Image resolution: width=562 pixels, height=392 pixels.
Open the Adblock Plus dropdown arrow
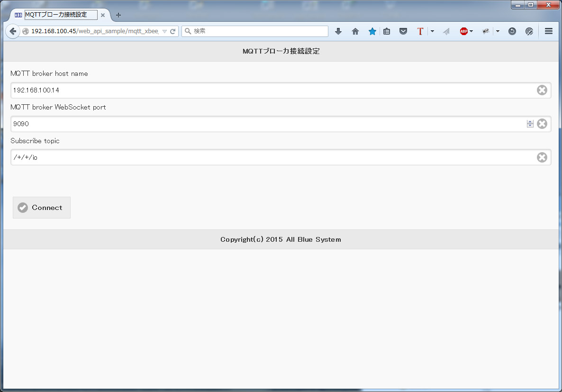pos(471,31)
